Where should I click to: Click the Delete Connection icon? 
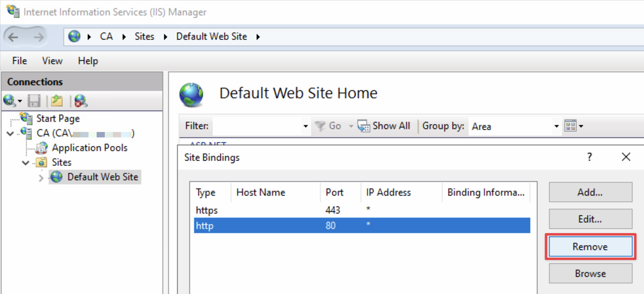80,101
